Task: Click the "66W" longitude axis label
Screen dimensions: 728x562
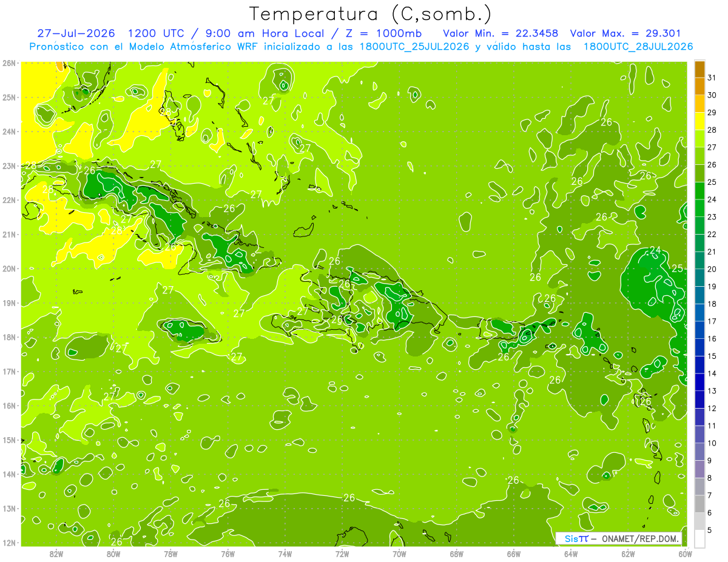Action: 514,554
